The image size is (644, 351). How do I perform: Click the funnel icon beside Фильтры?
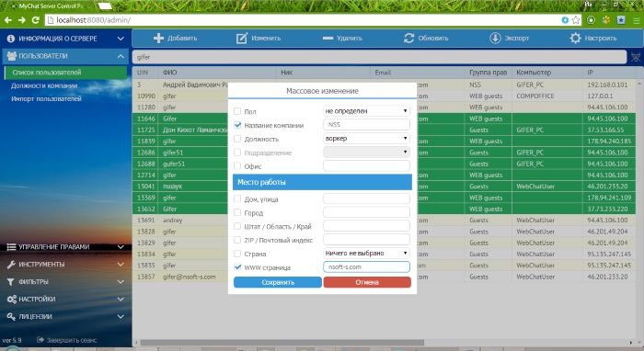pyautogui.click(x=11, y=282)
